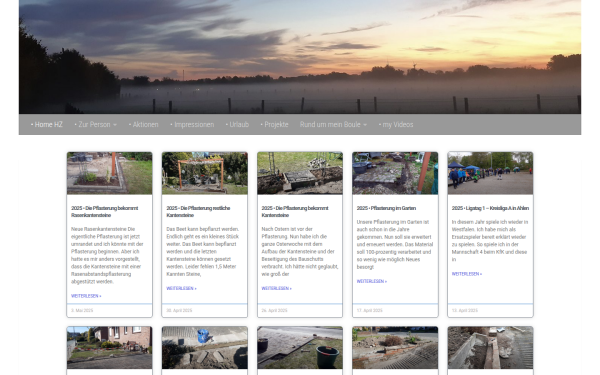
Task: Select the date '17. April 2025'
Action: 370,310
